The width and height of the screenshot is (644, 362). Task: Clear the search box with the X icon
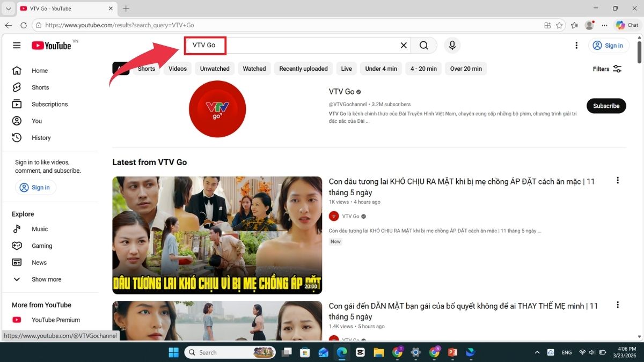(x=404, y=46)
